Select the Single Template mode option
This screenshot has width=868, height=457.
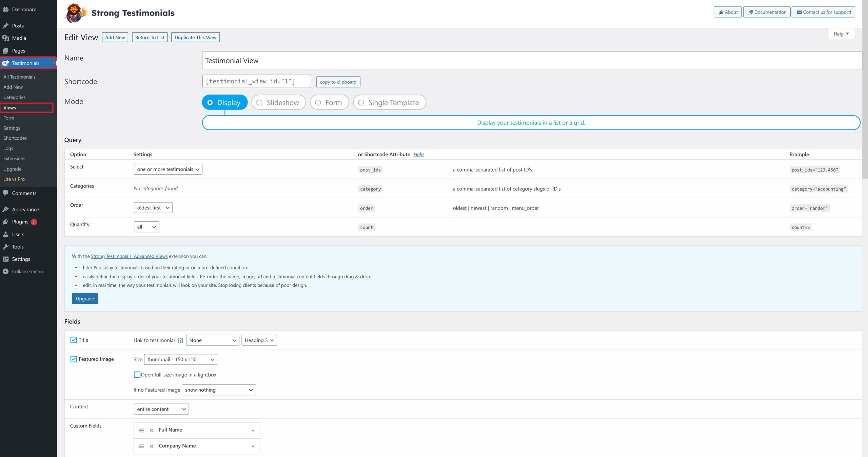[390, 102]
